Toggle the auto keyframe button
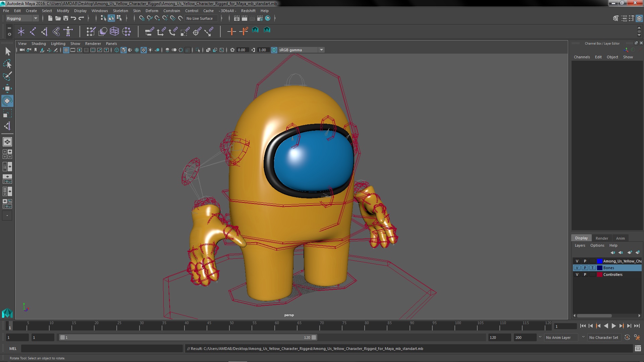This screenshot has width=644, height=362. coord(627,338)
